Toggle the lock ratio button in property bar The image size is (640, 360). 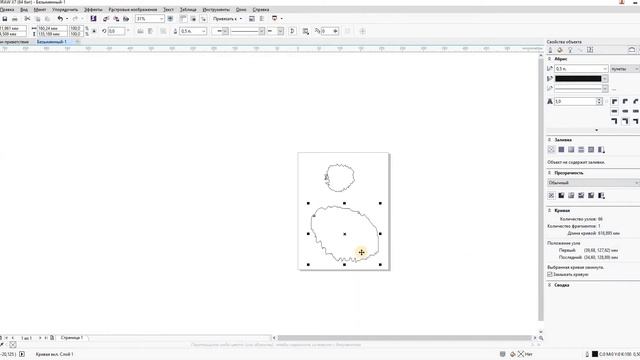point(94,31)
